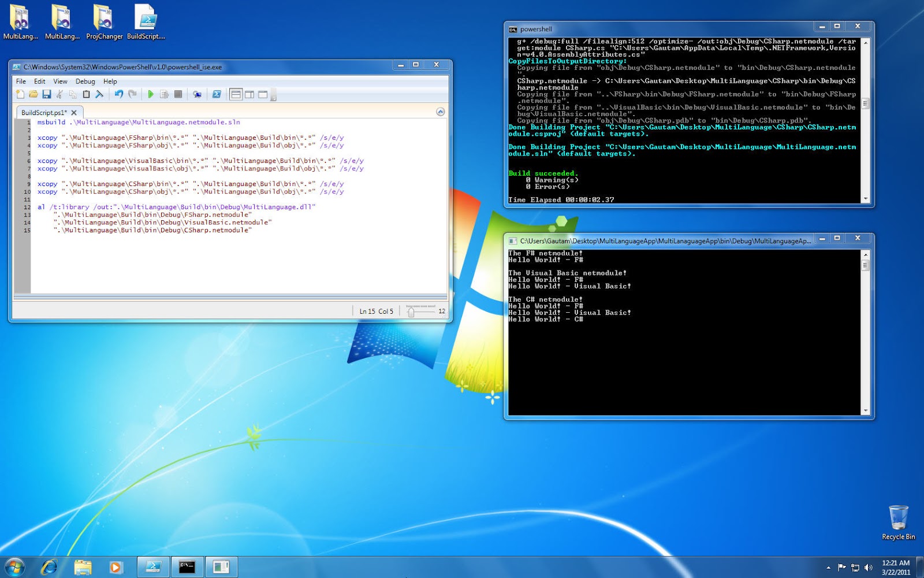Image resolution: width=924 pixels, height=578 pixels.
Task: Toggle Show Script Pane Right layout
Action: tap(249, 94)
